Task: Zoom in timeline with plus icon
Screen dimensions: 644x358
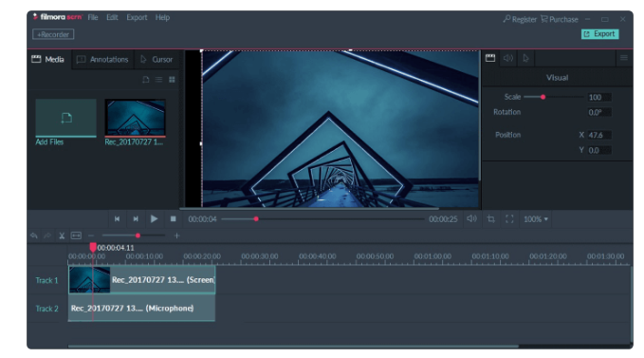Action: point(176,236)
